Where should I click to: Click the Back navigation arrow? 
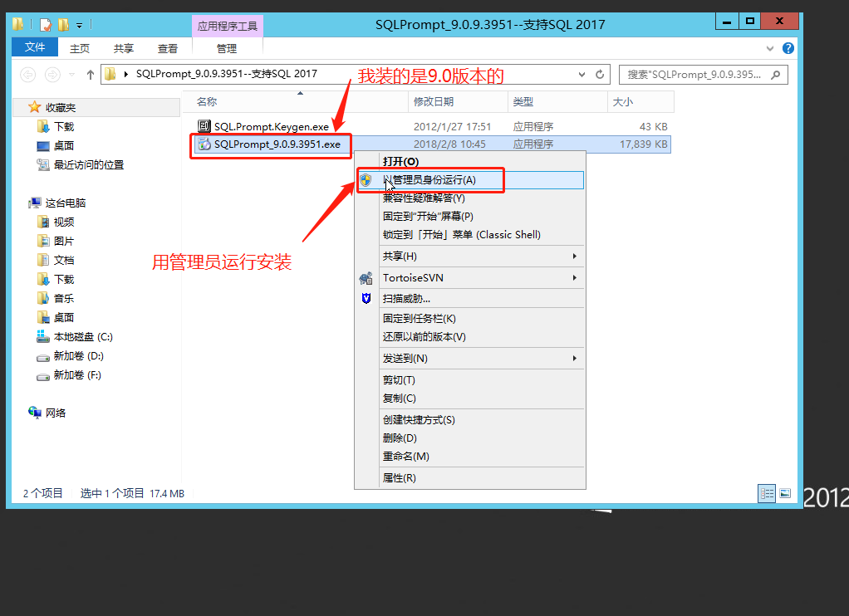28,74
